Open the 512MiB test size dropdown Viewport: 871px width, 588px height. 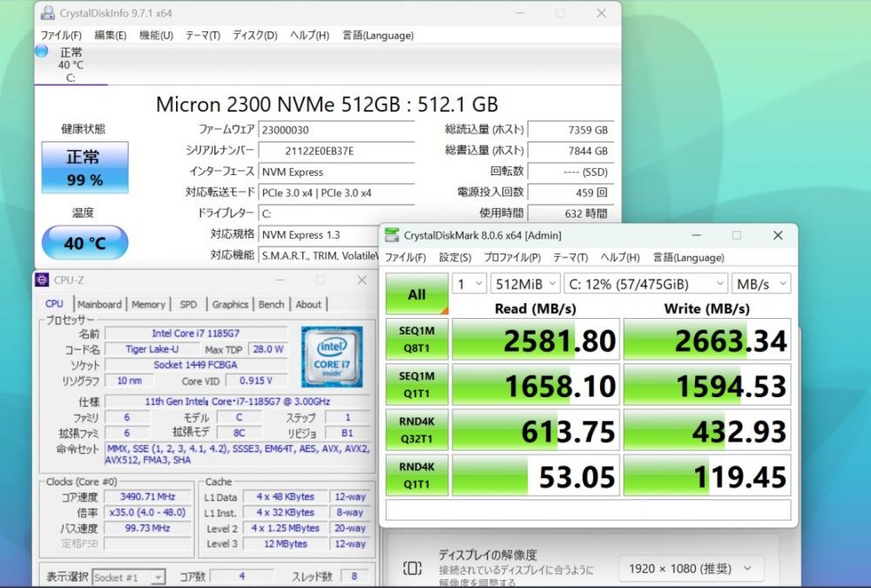(525, 284)
